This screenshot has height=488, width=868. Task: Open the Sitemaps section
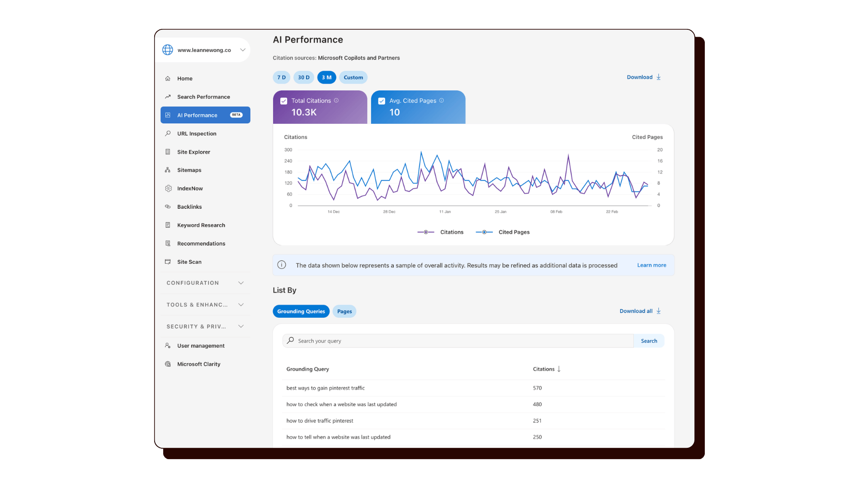pos(189,170)
